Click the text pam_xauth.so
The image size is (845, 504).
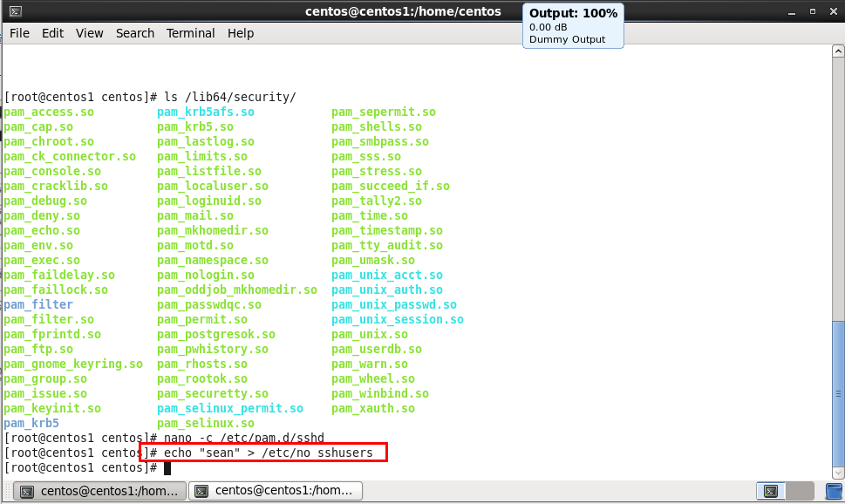373,409
